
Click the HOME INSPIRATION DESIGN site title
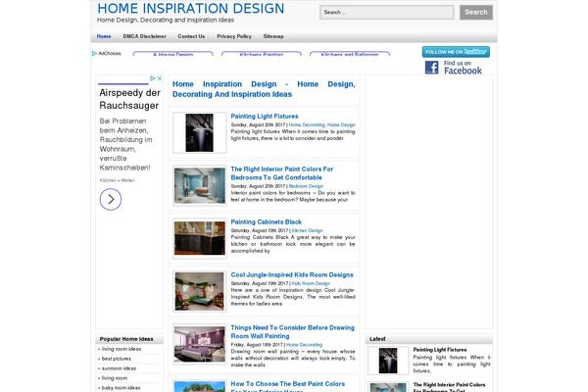point(191,8)
